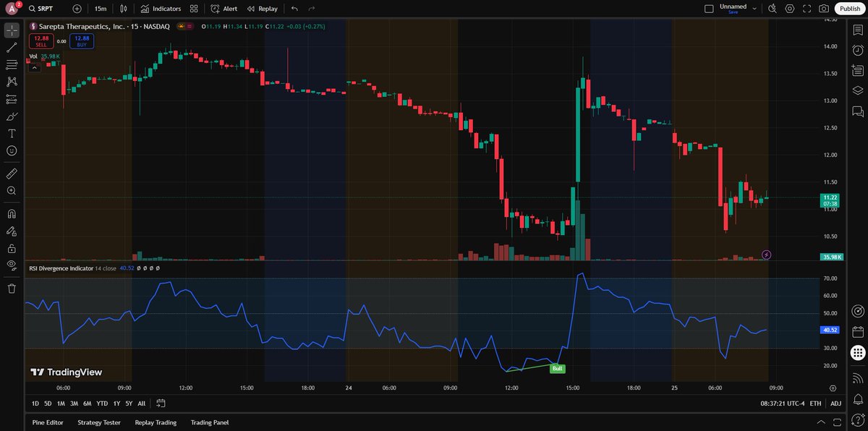
Task: Click the blue BUY 12.88 button
Action: click(82, 41)
